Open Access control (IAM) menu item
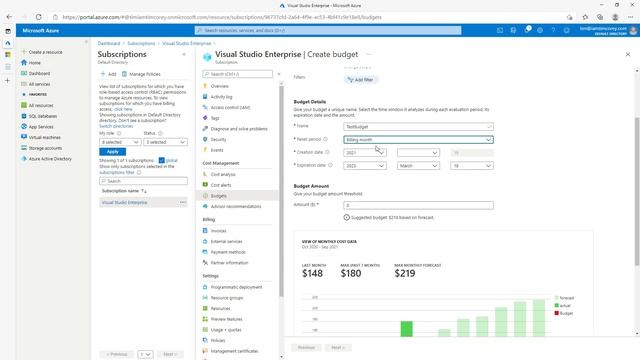 [230, 107]
